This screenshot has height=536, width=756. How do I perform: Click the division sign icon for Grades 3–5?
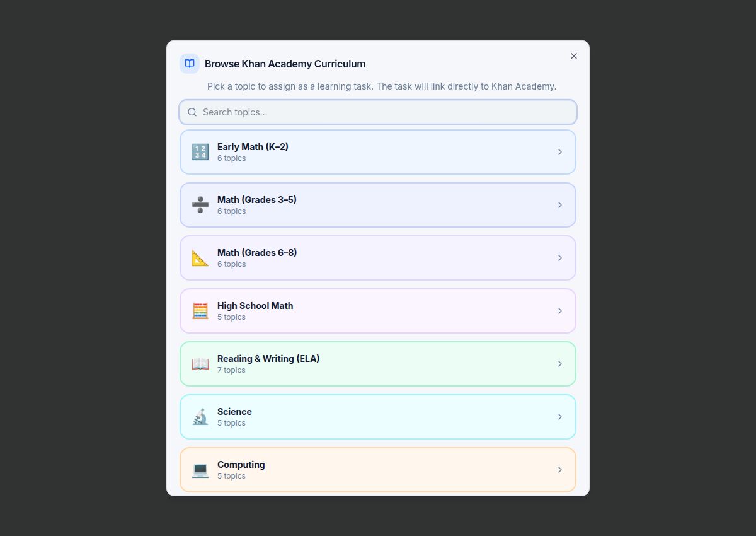[x=200, y=205]
